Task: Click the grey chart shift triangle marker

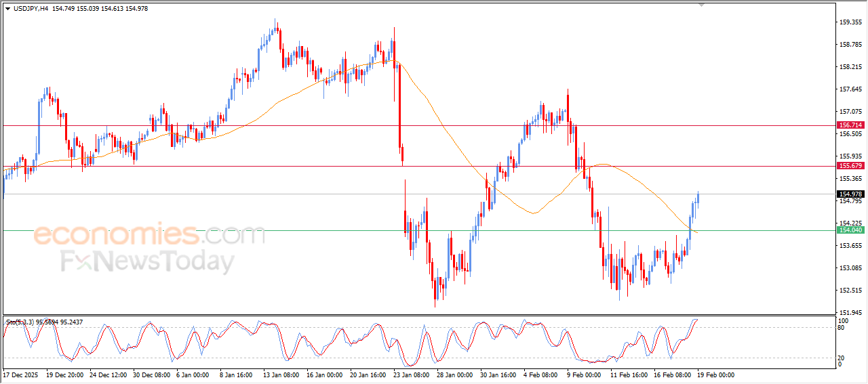Action: [x=702, y=5]
